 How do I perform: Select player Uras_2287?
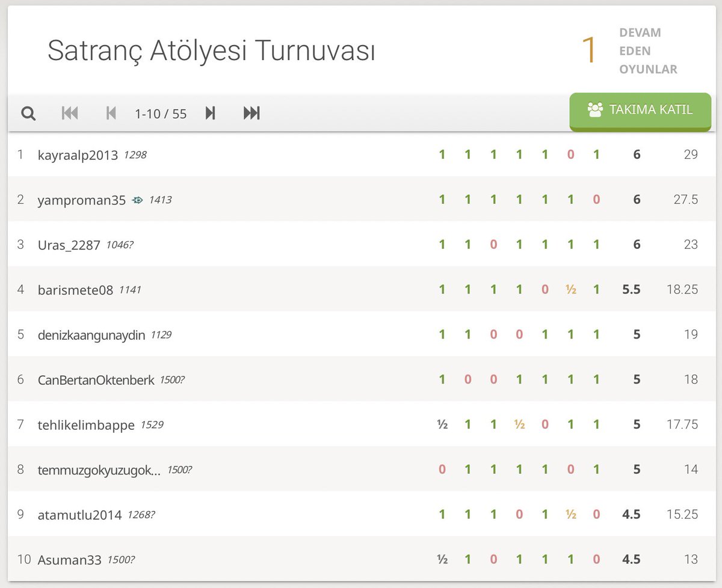(x=69, y=245)
